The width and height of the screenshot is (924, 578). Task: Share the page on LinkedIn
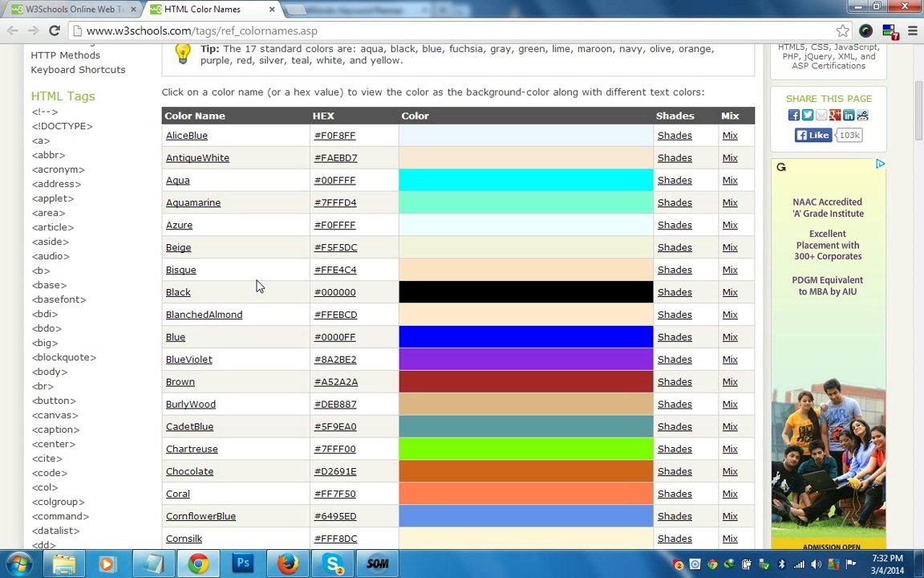click(x=849, y=115)
